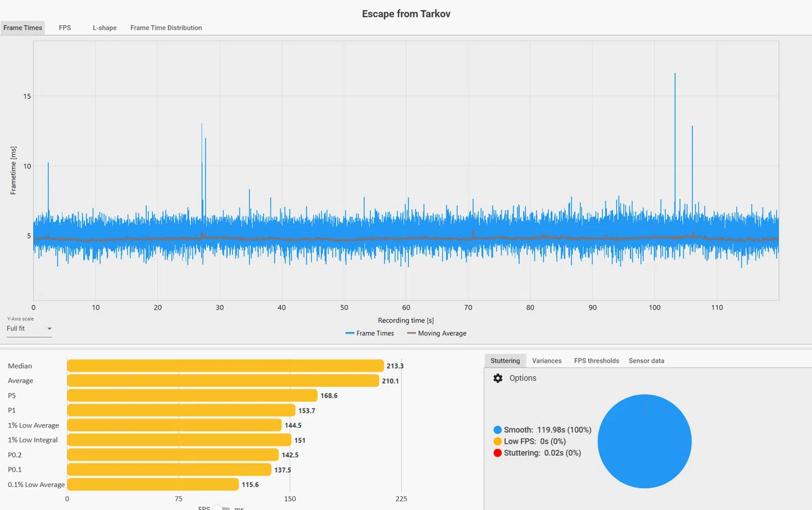
Task: Toggle Moving Average series in chart legend
Action: point(436,333)
